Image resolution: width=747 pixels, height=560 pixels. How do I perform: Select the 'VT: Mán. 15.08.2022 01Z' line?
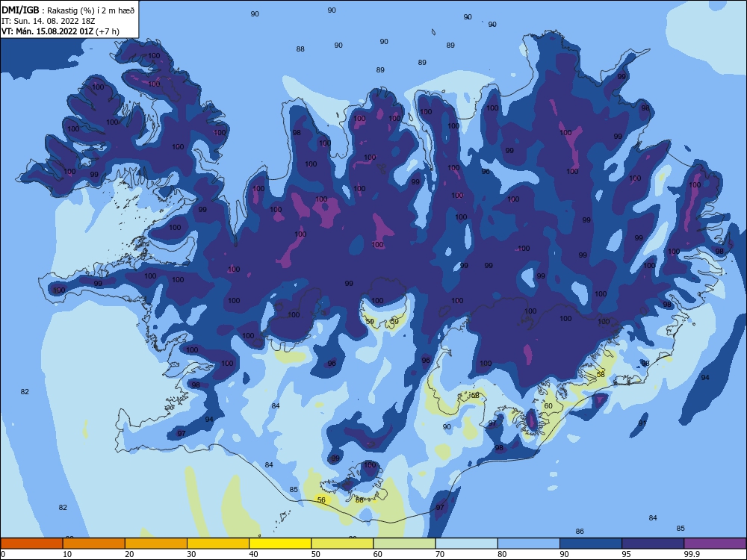click(x=48, y=31)
